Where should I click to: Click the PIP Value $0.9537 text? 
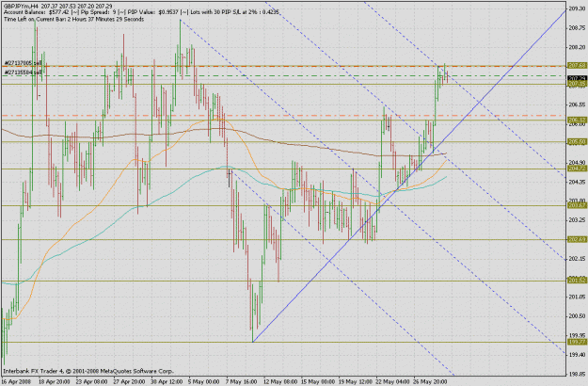153,12
